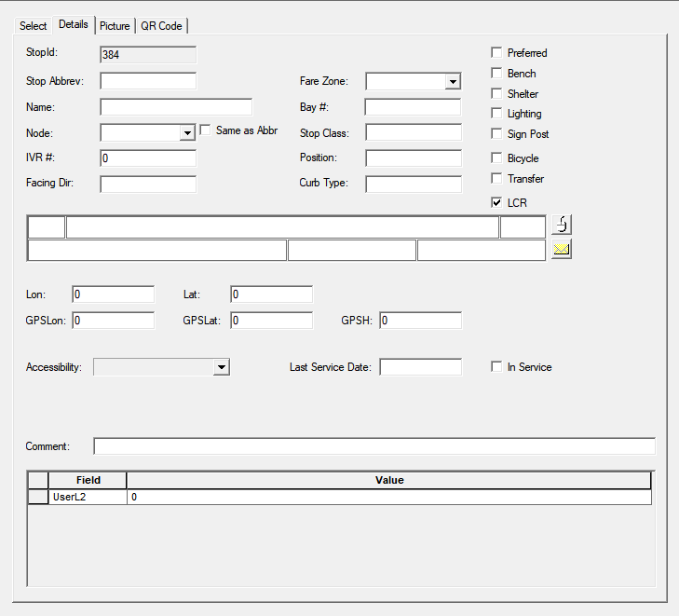This screenshot has width=679, height=616.
Task: Open the Fare Zone dropdown
Action: (453, 81)
